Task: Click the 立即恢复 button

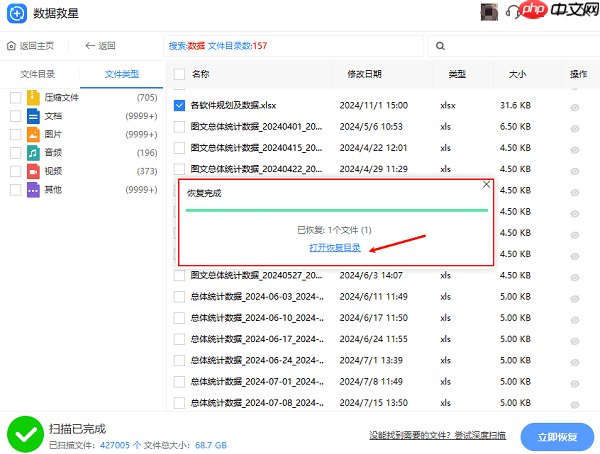Action: pyautogui.click(x=556, y=436)
